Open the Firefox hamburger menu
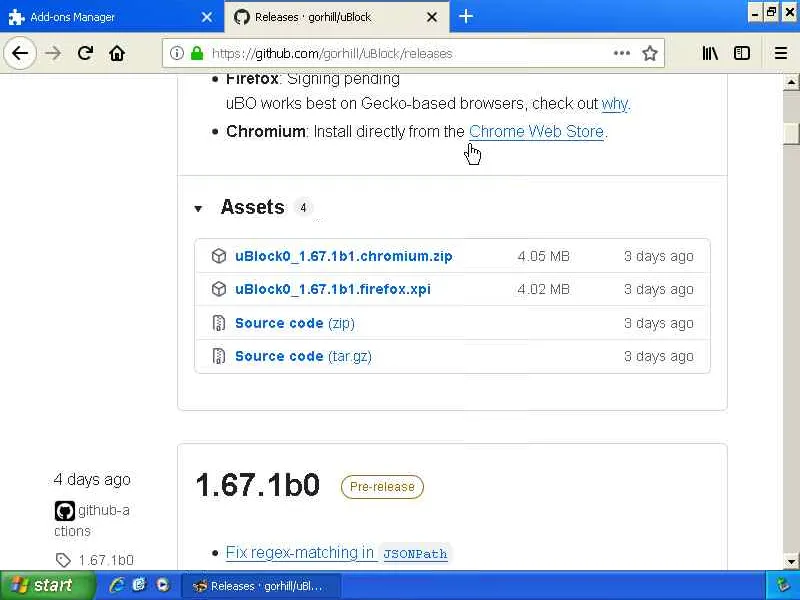This screenshot has height=600, width=800. point(781,53)
